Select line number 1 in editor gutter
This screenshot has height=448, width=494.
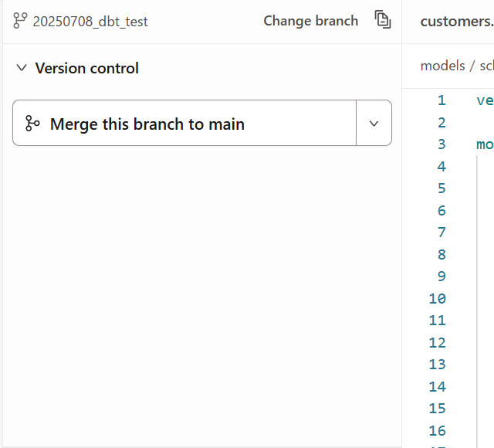[x=442, y=100]
